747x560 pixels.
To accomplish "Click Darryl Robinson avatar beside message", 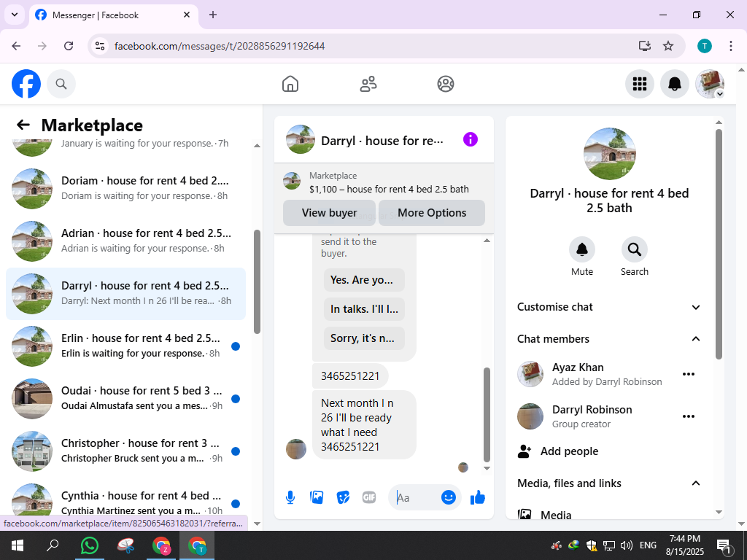I will [296, 449].
